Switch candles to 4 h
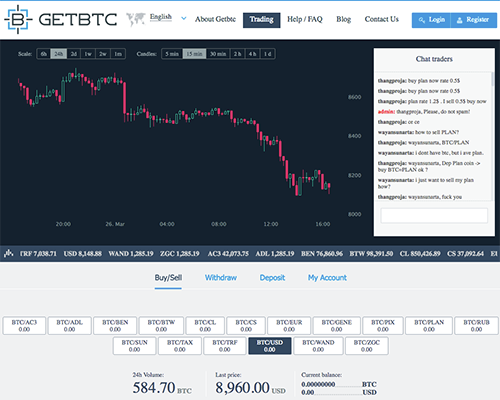Viewport: 500px width, 400px height. [253, 54]
